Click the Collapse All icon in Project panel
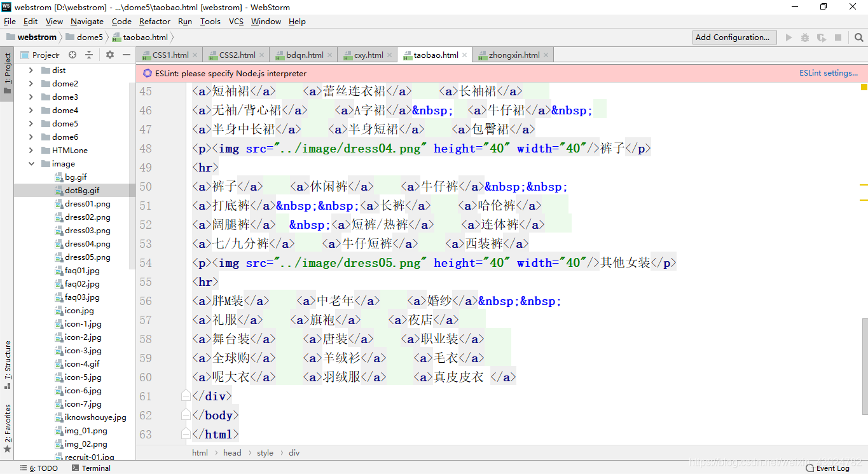868x474 pixels. click(x=89, y=55)
